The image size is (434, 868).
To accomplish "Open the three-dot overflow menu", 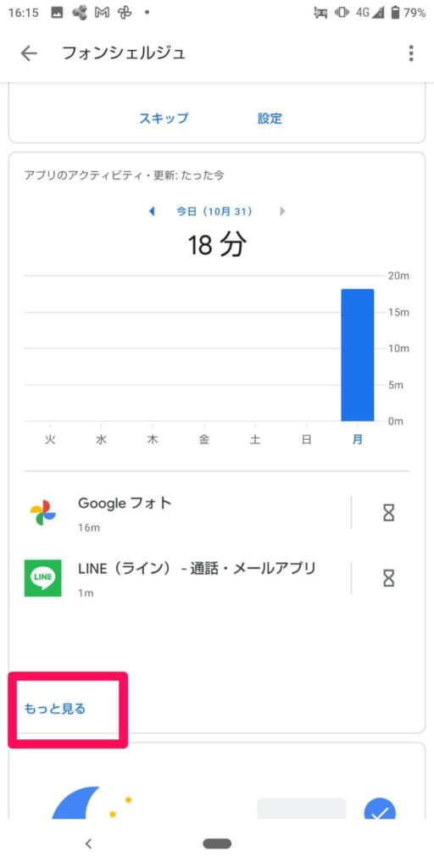I will point(411,53).
